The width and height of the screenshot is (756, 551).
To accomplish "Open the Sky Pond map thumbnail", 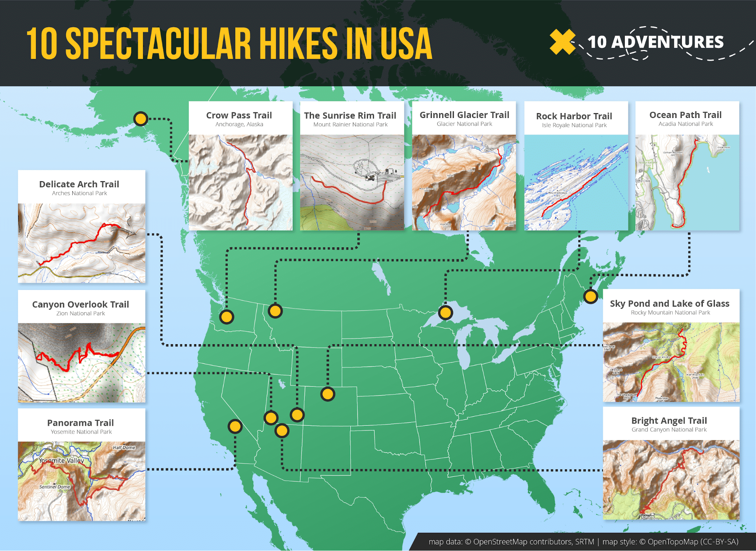I will pos(671,362).
